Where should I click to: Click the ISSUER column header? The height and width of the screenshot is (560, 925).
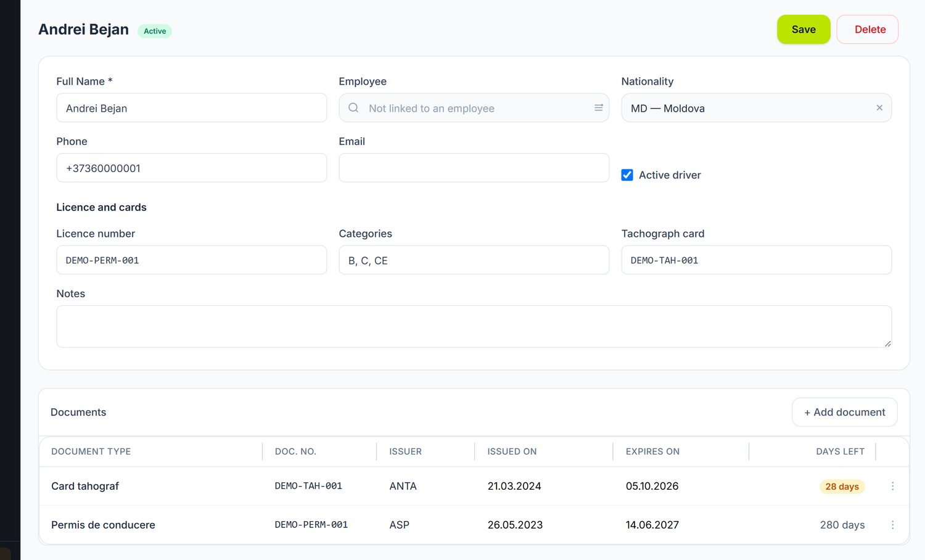(405, 451)
